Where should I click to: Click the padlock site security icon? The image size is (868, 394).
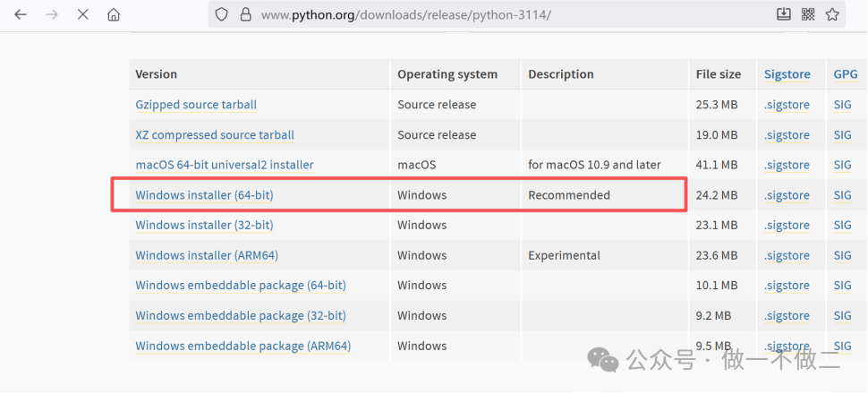(246, 15)
